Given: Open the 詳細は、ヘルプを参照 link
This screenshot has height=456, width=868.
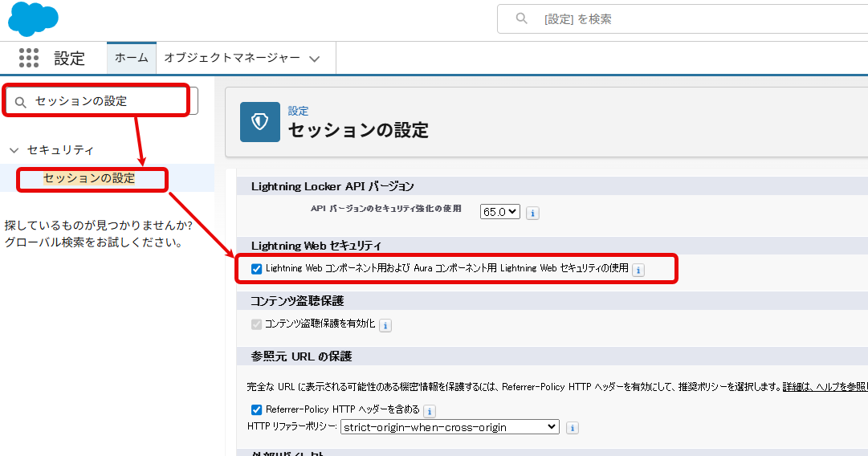Looking at the screenshot, I should 825,387.
